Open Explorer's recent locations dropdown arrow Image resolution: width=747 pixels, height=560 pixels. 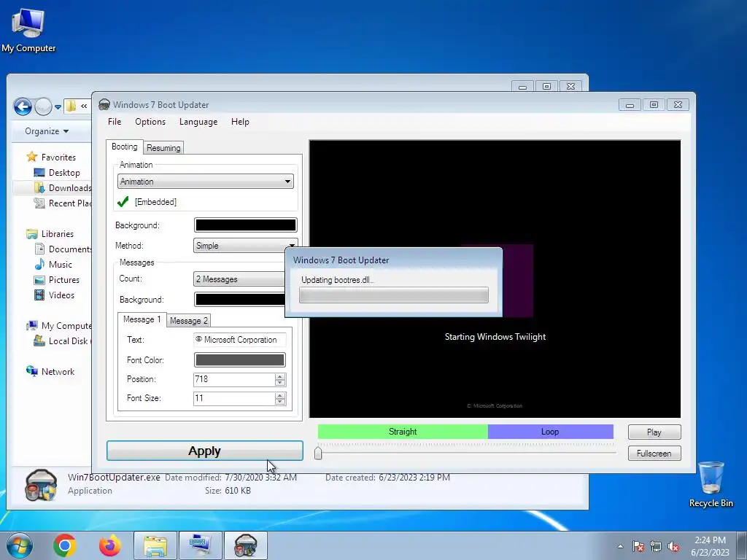click(x=58, y=106)
